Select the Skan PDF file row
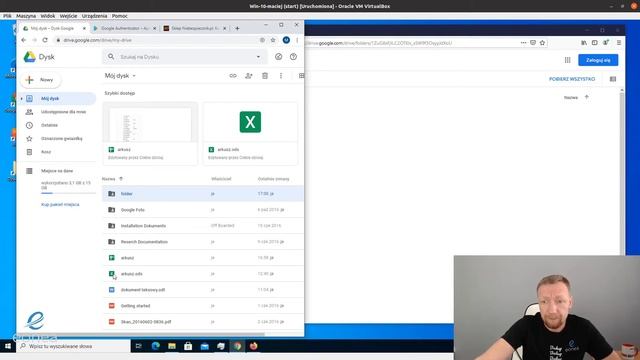The height and width of the screenshot is (360, 640). click(x=202, y=322)
